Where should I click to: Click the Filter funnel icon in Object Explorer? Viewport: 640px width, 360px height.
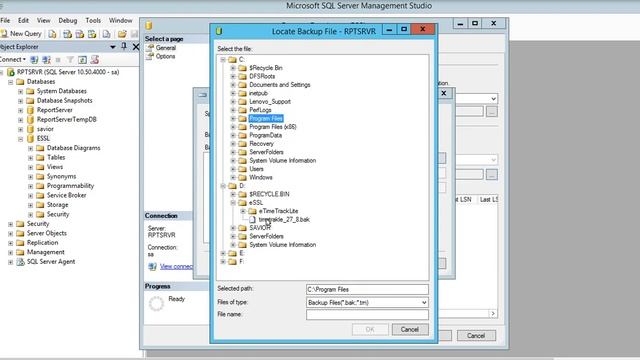(x=70, y=60)
